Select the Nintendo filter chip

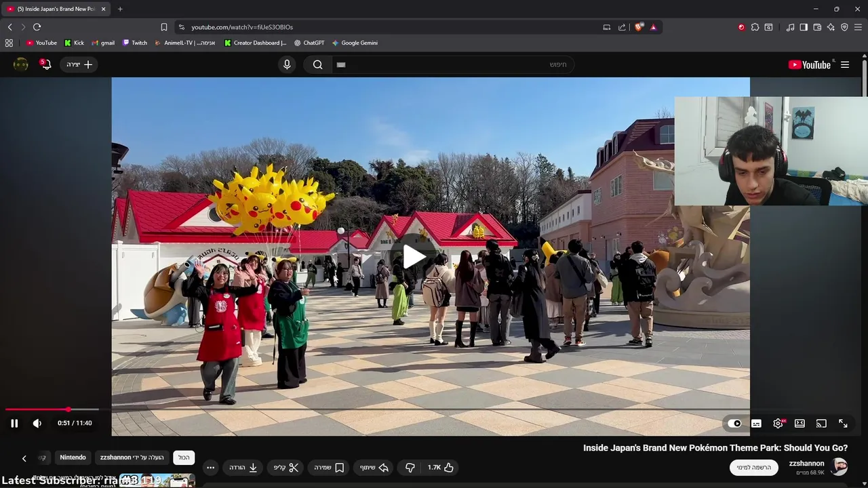[x=73, y=457]
